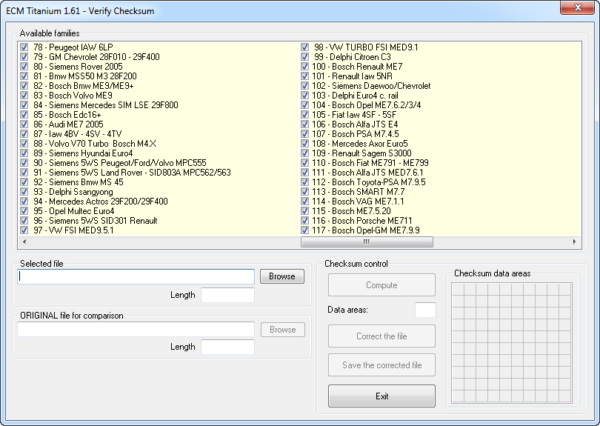Uncheck 88 - Volvo V70 Turbo Bosch M4.X
Screen dimensions: 600x426
coord(24,144)
